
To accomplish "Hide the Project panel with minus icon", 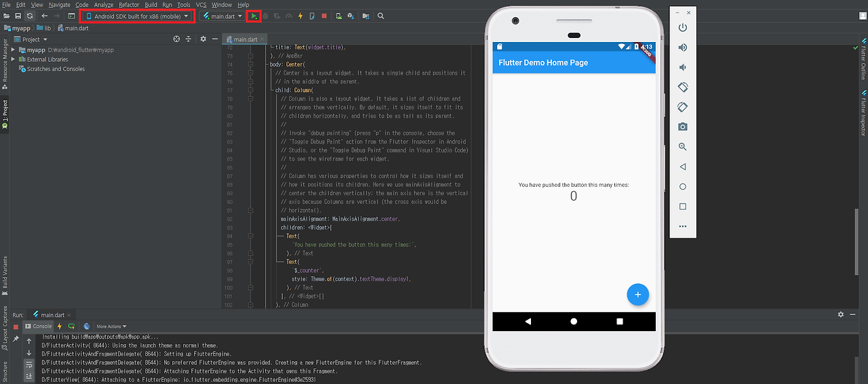I will pyautogui.click(x=214, y=39).
